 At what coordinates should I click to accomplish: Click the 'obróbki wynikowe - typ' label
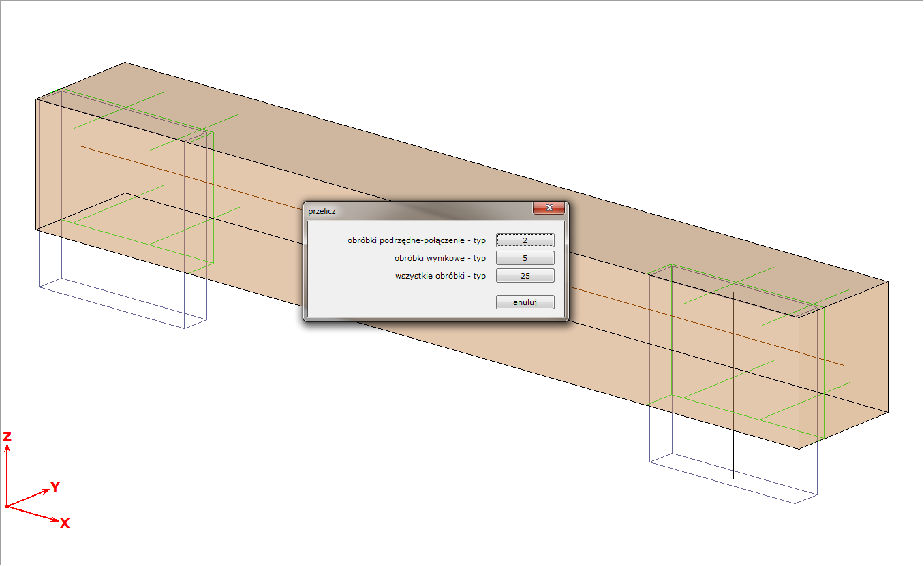[440, 258]
